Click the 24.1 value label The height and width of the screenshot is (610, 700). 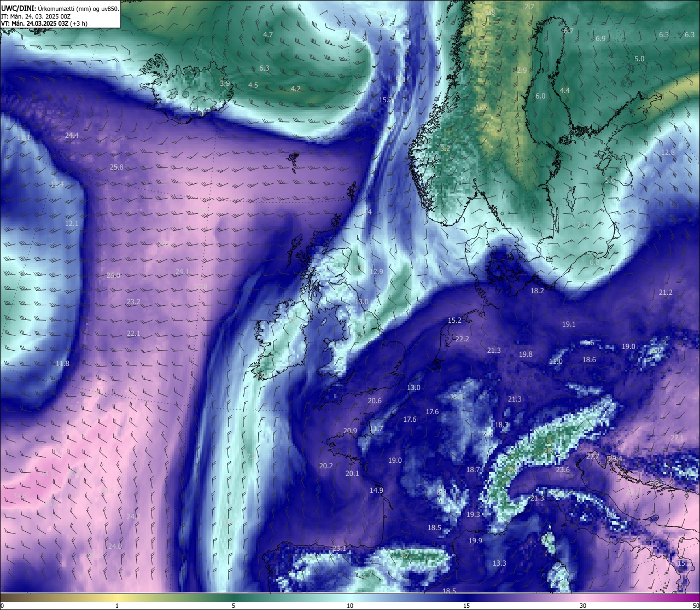click(182, 271)
